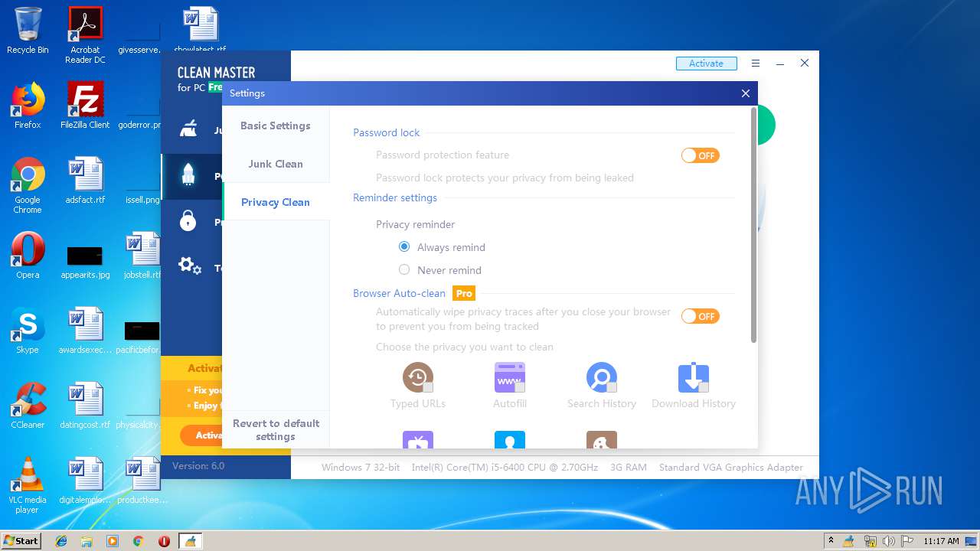This screenshot has width=980, height=551.
Task: Open the taskbar clock showing 11:17 AM
Action: (x=941, y=541)
